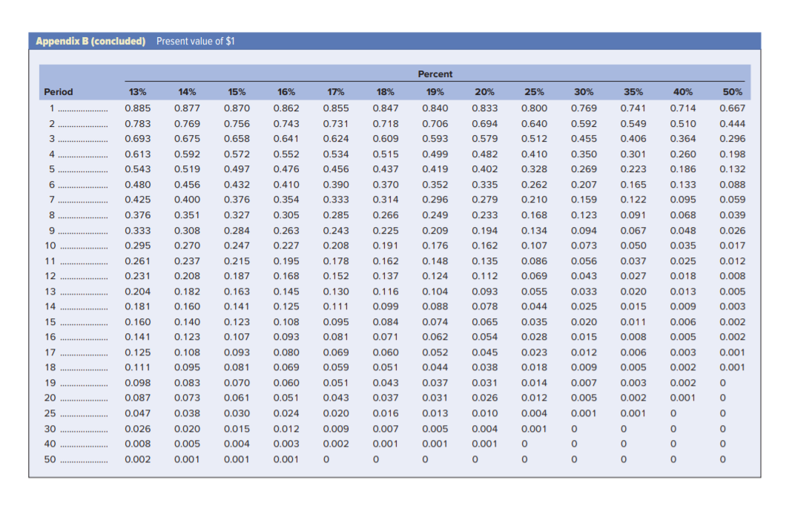Select the 25% column header
812x529 pixels.
click(535, 92)
